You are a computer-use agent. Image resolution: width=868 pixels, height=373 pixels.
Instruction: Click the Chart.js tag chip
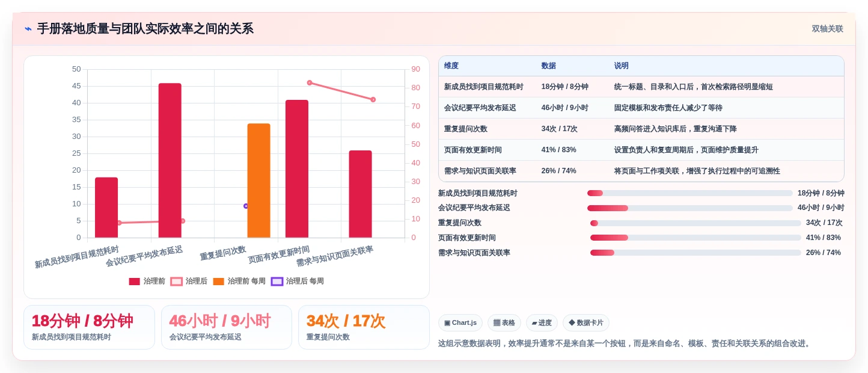click(460, 323)
